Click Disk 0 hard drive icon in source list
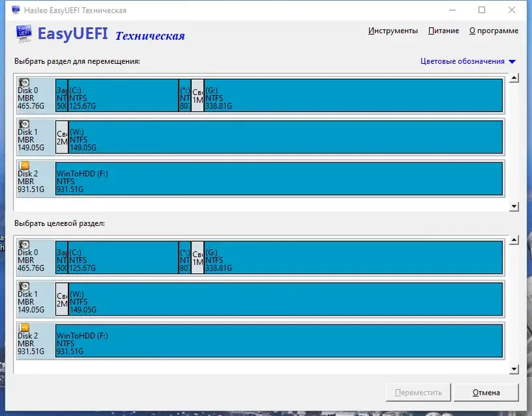 coord(24,82)
